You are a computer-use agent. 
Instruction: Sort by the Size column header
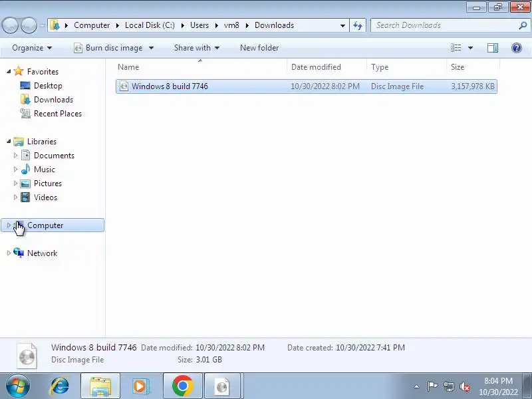click(473, 67)
